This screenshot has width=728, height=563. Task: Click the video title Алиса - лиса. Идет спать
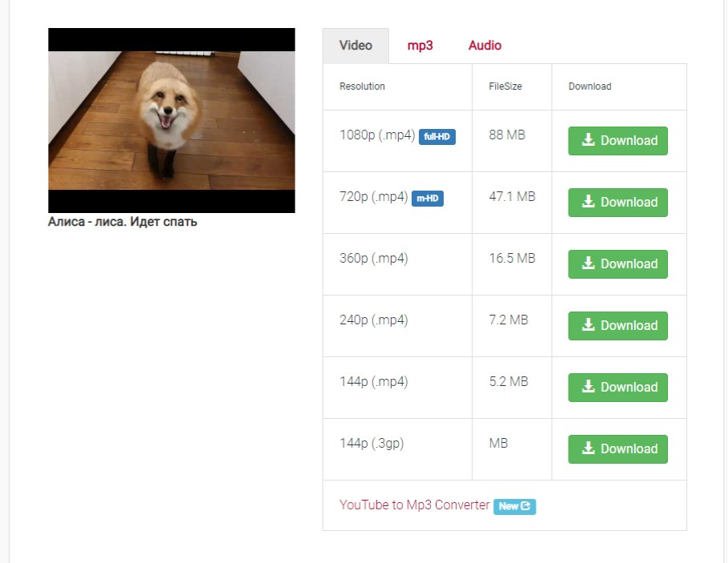click(x=123, y=222)
